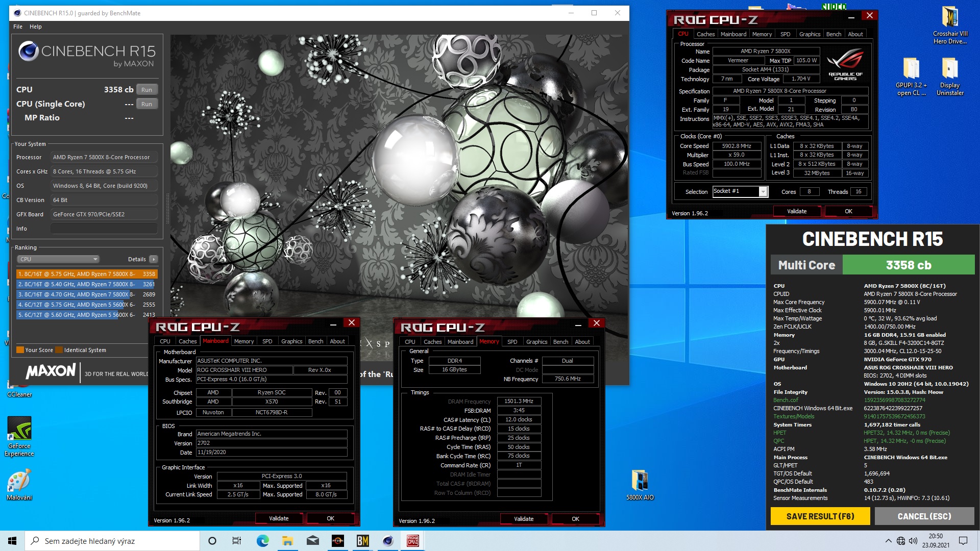Click Cinebench app icon in title bar
Image resolution: width=980 pixels, height=551 pixels.
click(x=17, y=13)
